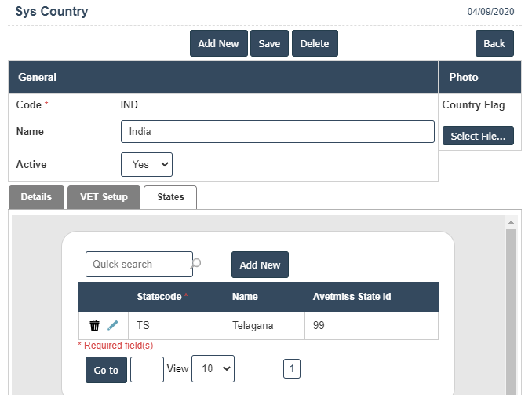Go back using the Back button

coord(494,44)
